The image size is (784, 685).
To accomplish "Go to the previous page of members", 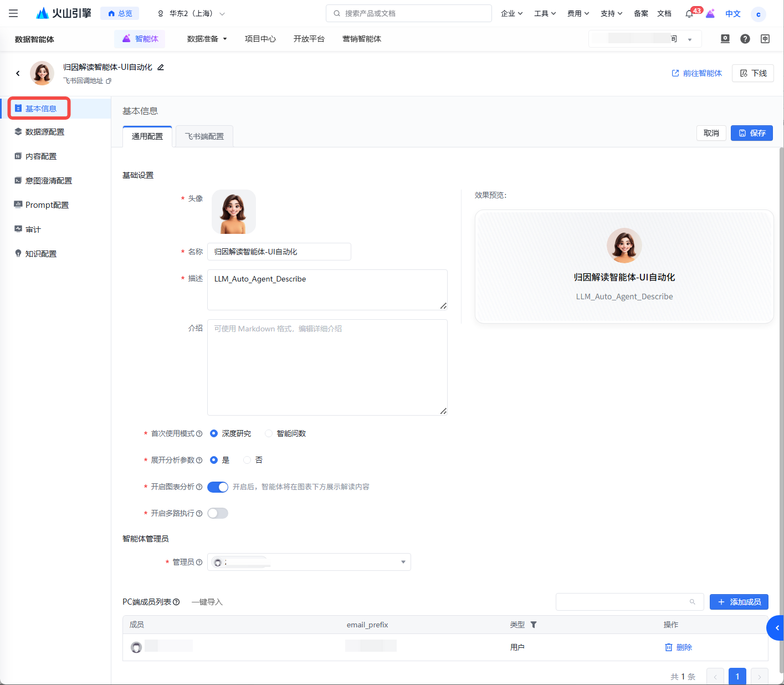I will pyautogui.click(x=715, y=676).
